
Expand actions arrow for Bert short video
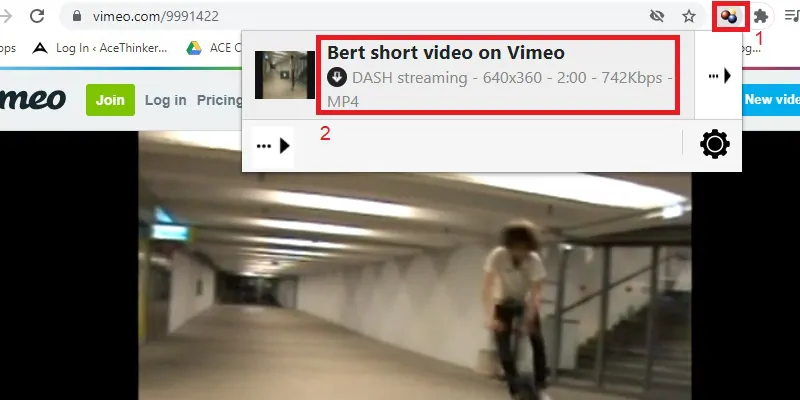(721, 76)
